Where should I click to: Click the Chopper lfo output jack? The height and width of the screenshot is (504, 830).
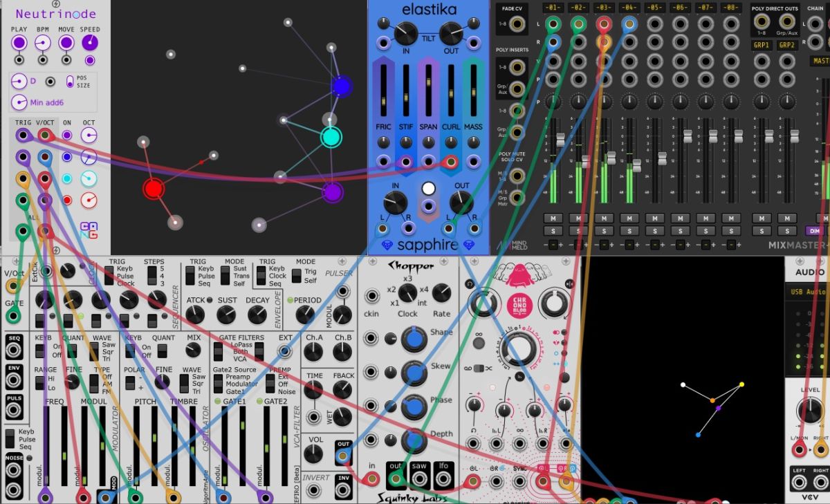(444, 478)
